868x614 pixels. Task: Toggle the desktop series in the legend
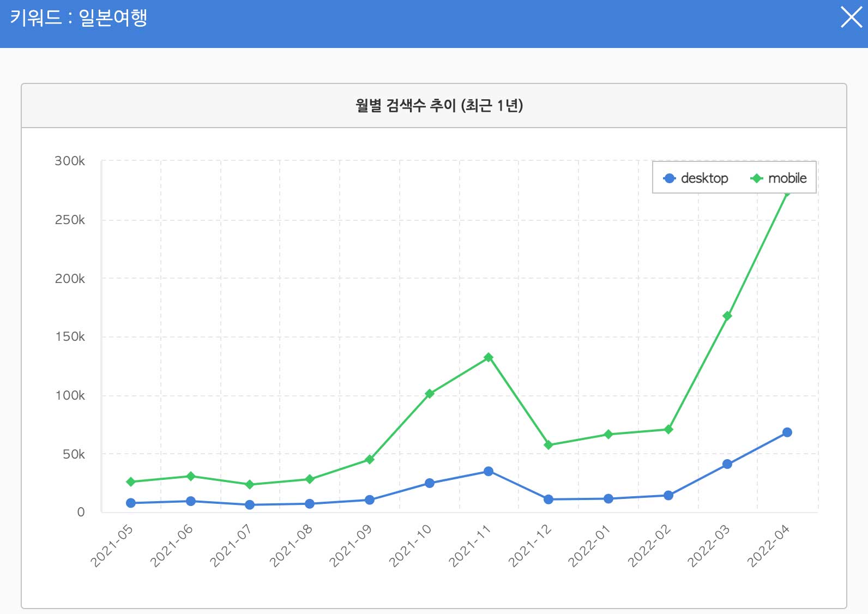click(696, 178)
